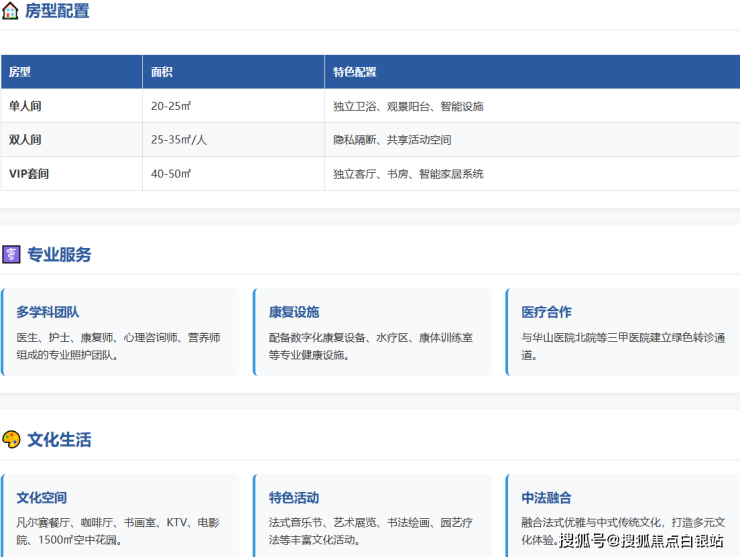
Task: Open the 康复设施 service card
Action: click(x=372, y=332)
